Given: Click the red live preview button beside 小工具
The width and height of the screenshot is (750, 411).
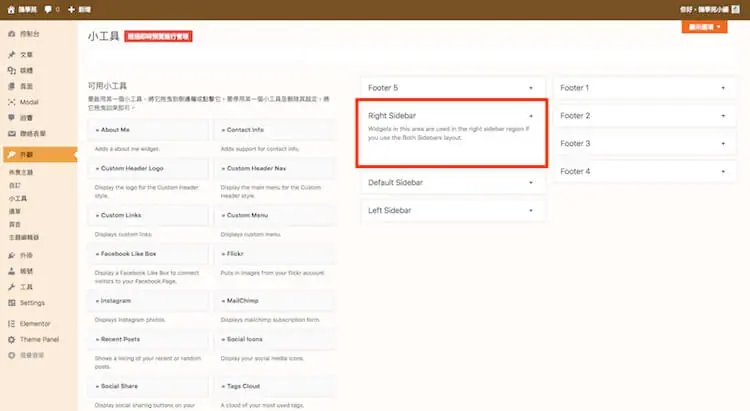Looking at the screenshot, I should coord(158,36).
